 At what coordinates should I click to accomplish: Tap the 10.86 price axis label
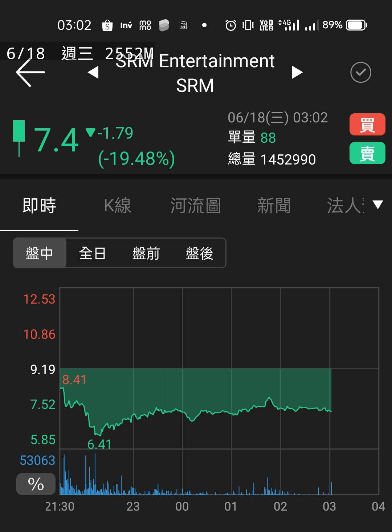(x=39, y=334)
